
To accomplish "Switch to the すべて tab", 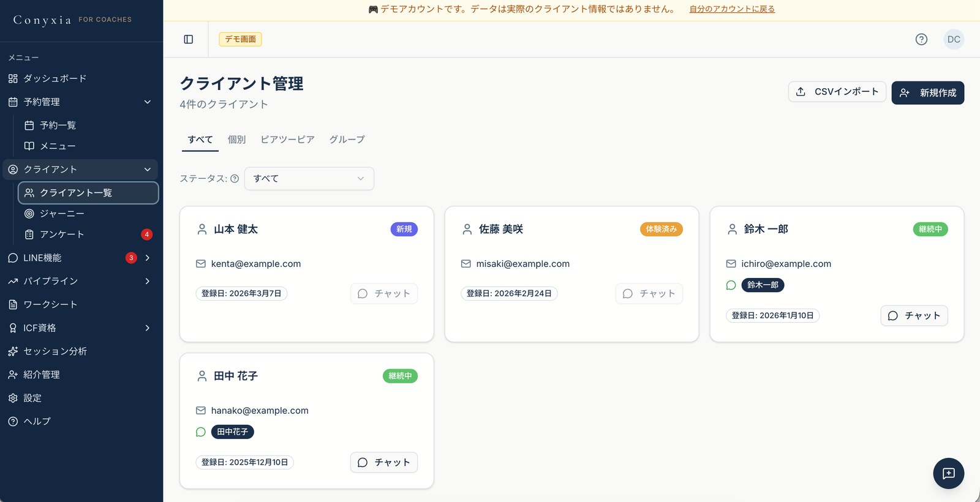I will (x=200, y=140).
